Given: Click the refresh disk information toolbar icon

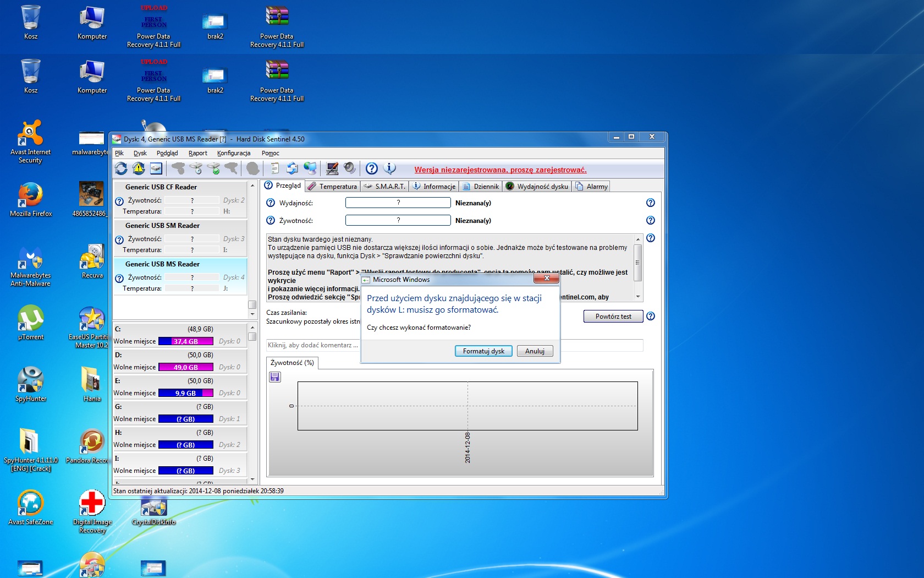Looking at the screenshot, I should [x=121, y=168].
